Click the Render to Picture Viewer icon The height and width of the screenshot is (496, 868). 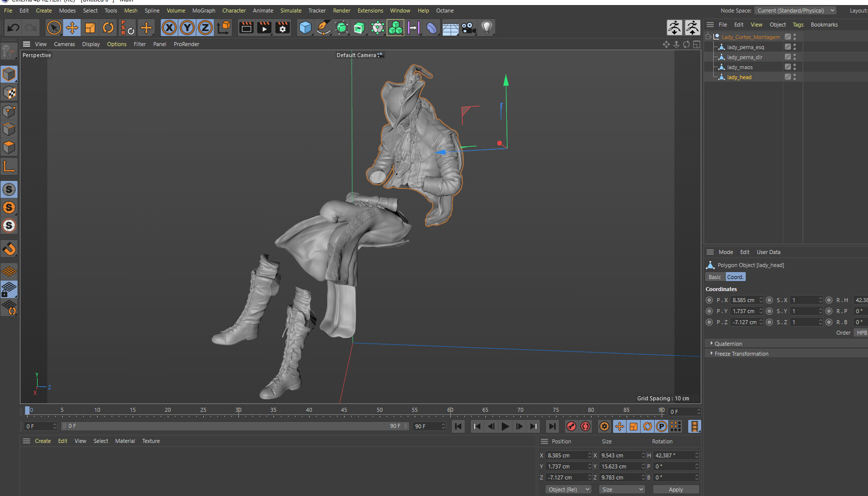(x=264, y=28)
